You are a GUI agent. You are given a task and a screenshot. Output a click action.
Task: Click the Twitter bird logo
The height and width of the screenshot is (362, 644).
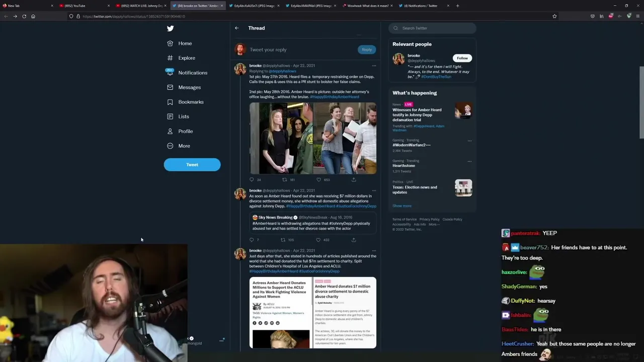(170, 29)
